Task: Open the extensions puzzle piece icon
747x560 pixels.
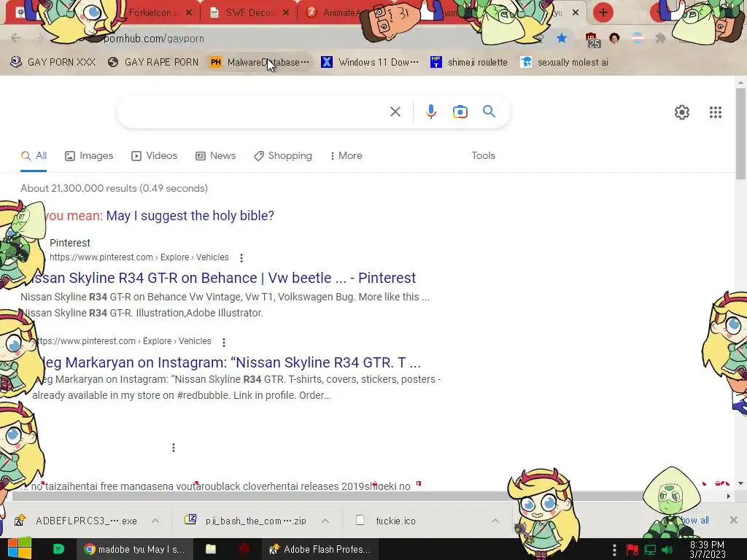Action: pyautogui.click(x=660, y=38)
